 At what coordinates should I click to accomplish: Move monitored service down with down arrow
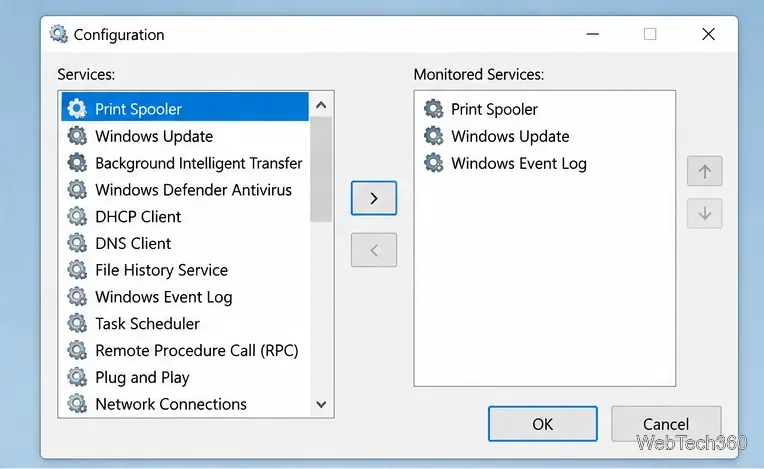click(x=705, y=213)
